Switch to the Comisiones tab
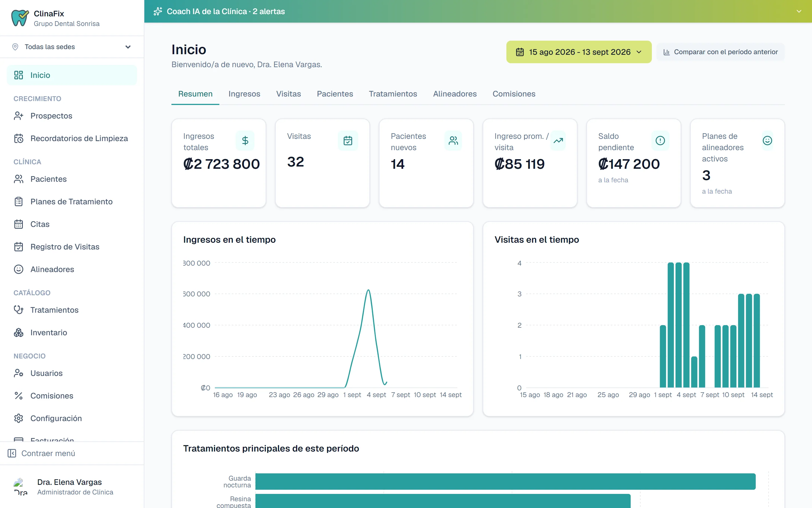 (514, 94)
